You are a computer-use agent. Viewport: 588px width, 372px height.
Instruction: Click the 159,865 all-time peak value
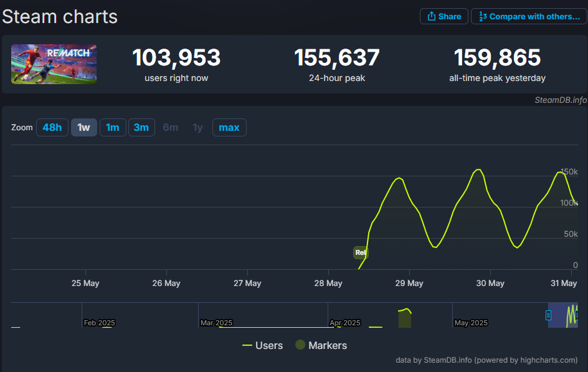coord(497,58)
